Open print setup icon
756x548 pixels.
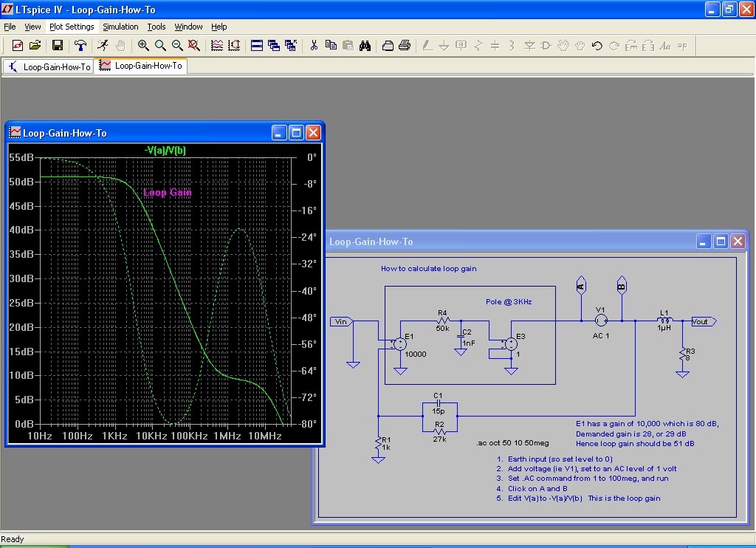coord(388,45)
